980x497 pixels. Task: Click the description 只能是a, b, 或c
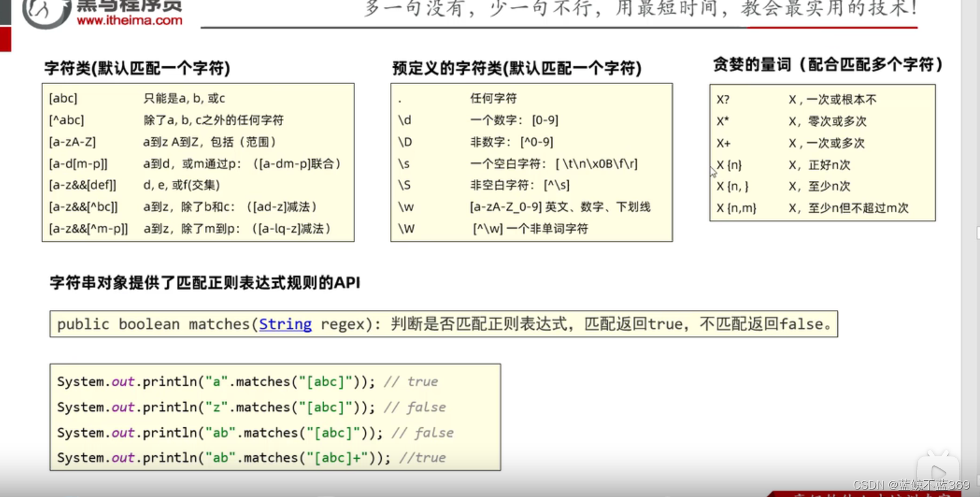point(184,99)
